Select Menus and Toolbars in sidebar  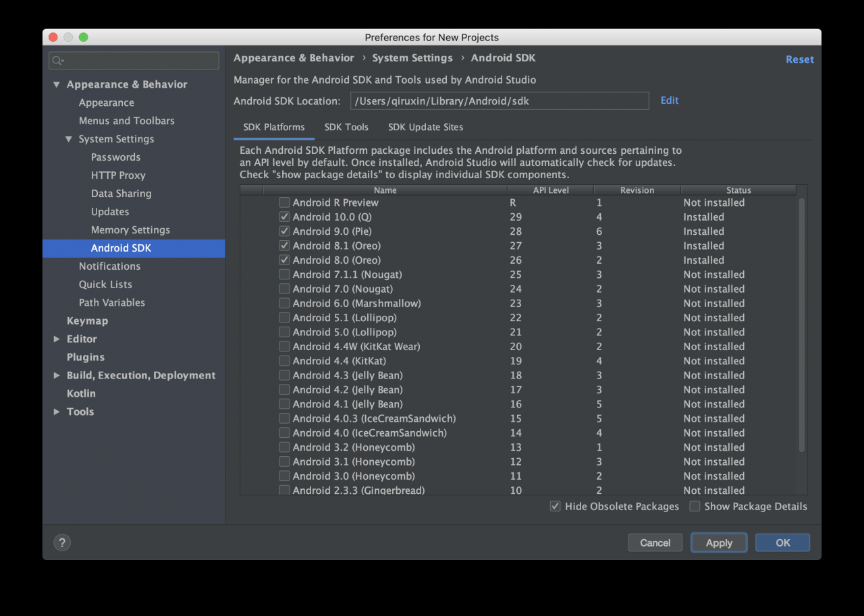pyautogui.click(x=126, y=121)
